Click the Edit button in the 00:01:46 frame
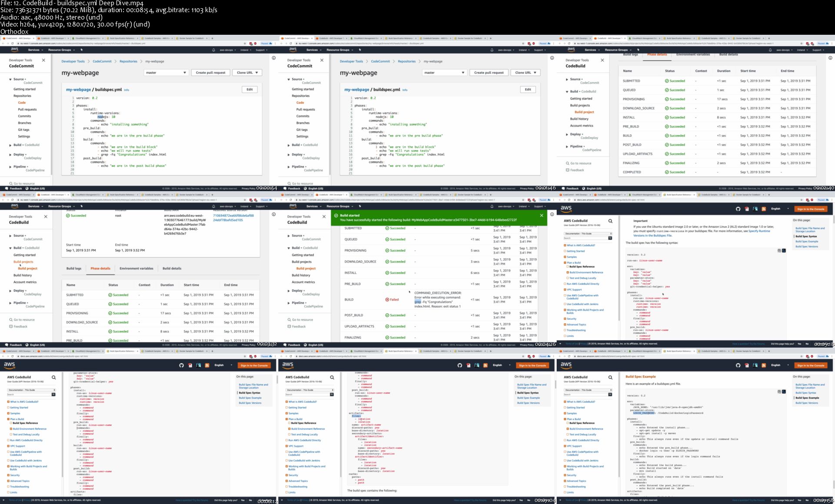The image size is (835, 504). [x=528, y=90]
